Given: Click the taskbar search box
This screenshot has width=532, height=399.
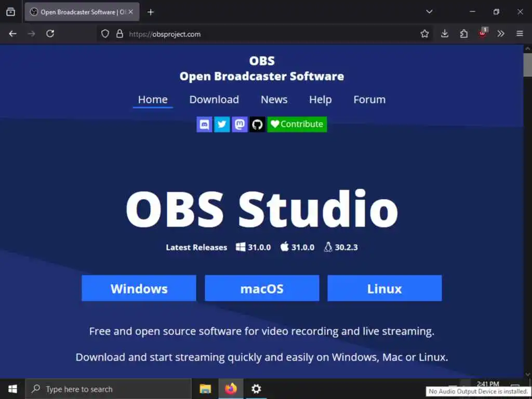Looking at the screenshot, I should point(108,389).
